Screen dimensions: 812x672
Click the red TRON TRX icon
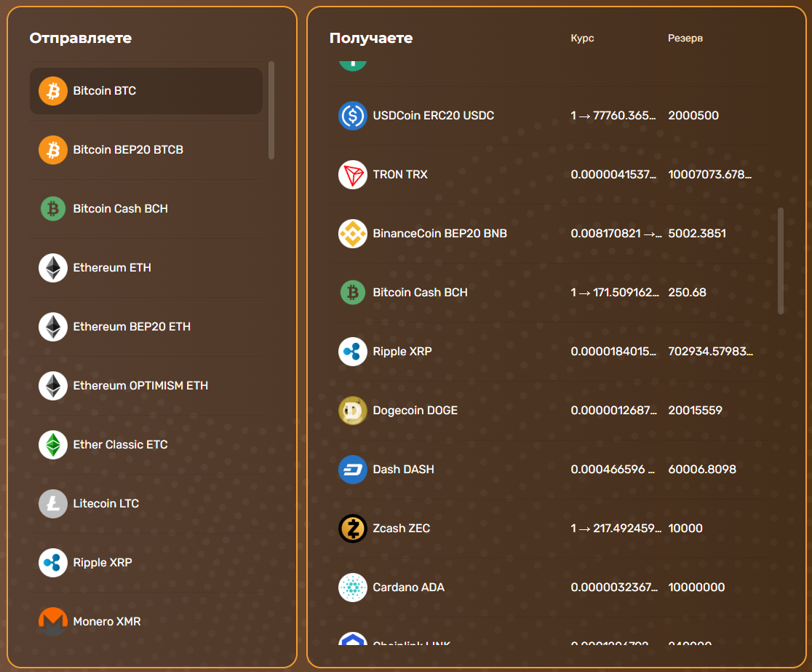click(353, 175)
